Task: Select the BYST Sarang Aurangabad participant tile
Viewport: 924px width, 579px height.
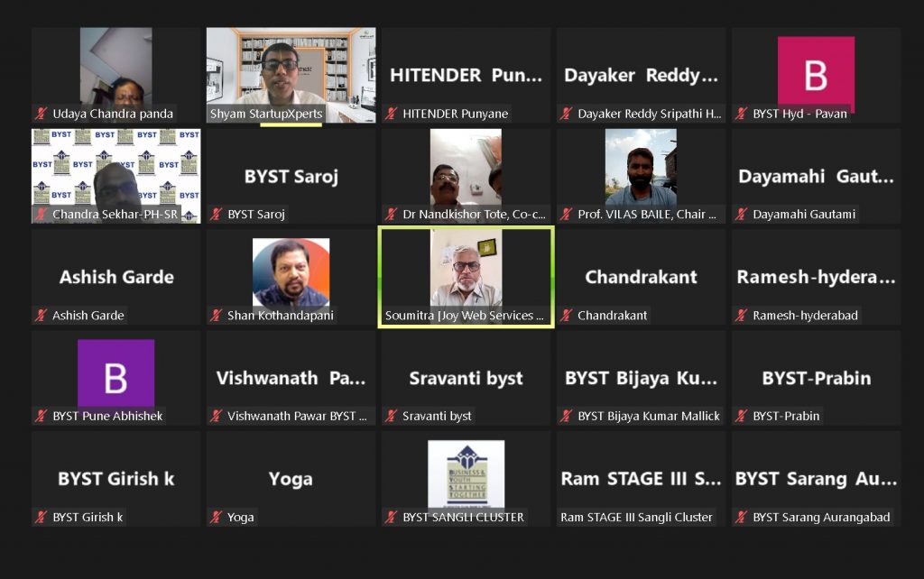Action: click(816, 479)
